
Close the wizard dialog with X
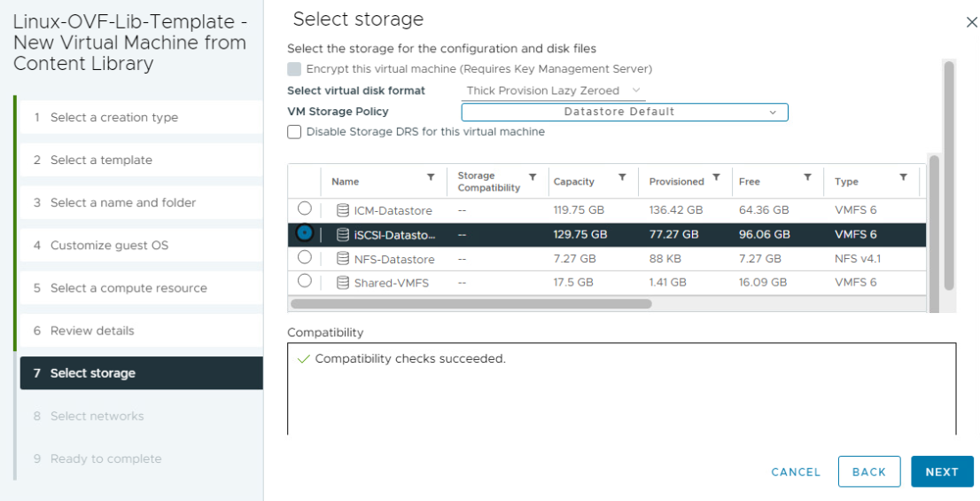[x=971, y=22]
